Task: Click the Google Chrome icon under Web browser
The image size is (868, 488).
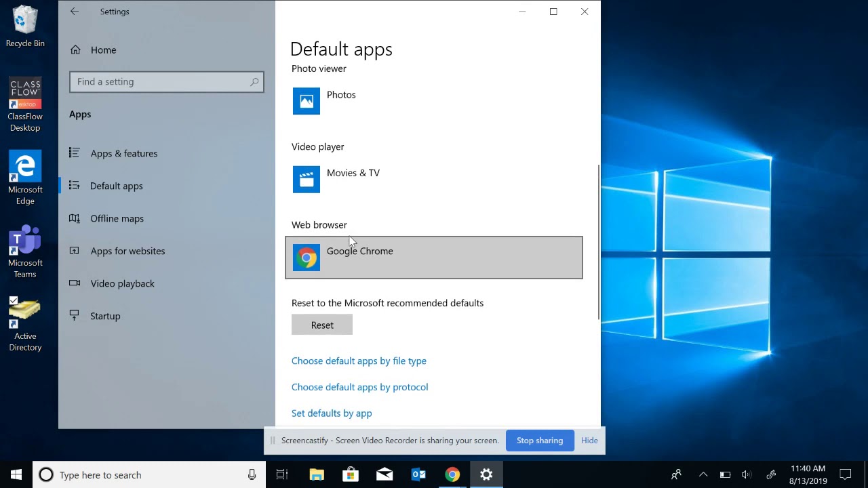Action: [307, 258]
